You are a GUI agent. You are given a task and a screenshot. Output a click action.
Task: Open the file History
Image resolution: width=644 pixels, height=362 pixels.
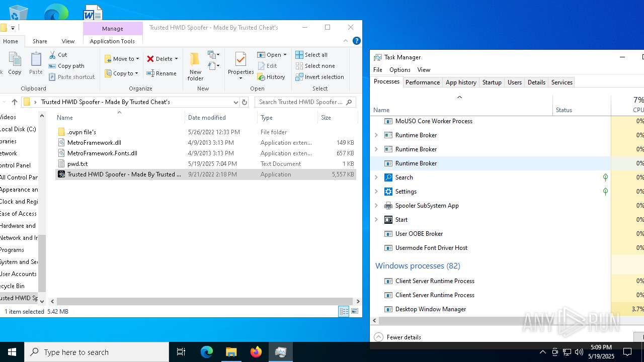pyautogui.click(x=271, y=77)
